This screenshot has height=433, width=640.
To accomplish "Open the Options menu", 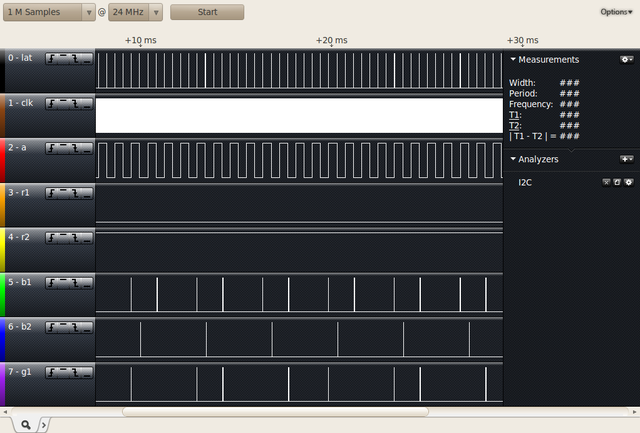I will point(616,12).
